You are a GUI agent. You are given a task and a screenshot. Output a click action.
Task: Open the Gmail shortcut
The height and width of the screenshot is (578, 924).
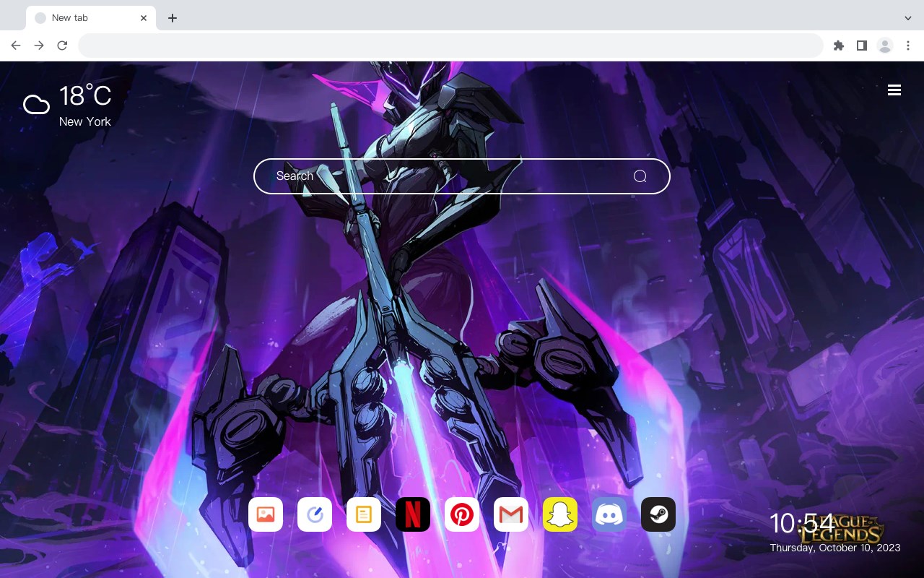pyautogui.click(x=511, y=514)
